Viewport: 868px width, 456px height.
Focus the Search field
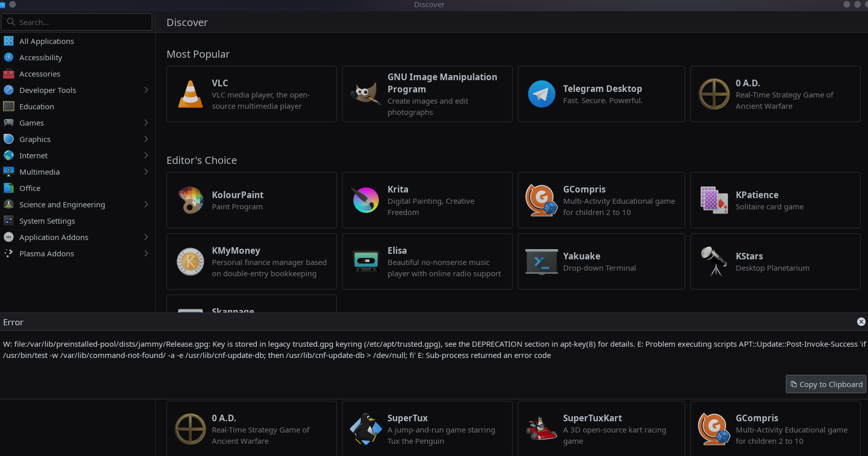[77, 22]
